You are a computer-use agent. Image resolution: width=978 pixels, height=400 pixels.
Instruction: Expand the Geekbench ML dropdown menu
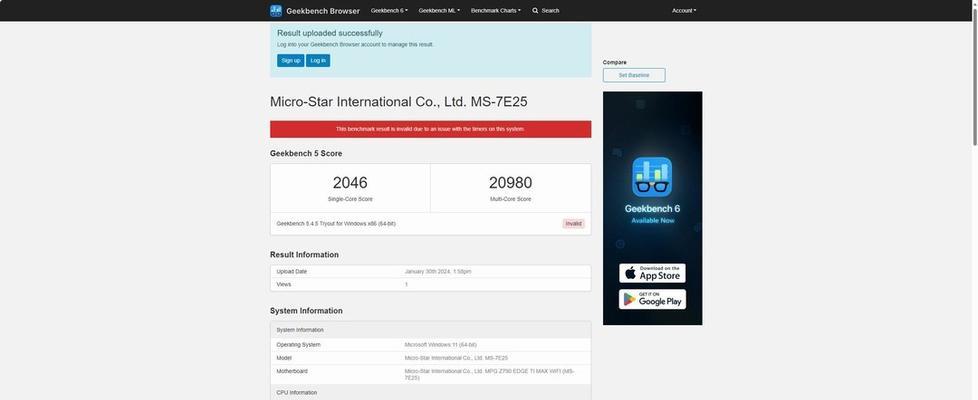439,11
